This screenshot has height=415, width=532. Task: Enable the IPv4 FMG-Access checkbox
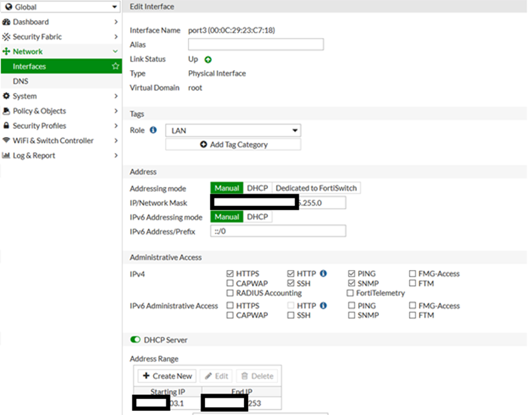tap(412, 273)
